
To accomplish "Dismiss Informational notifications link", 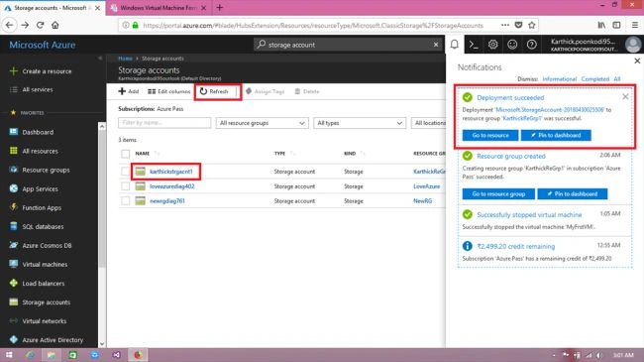I will (x=560, y=79).
